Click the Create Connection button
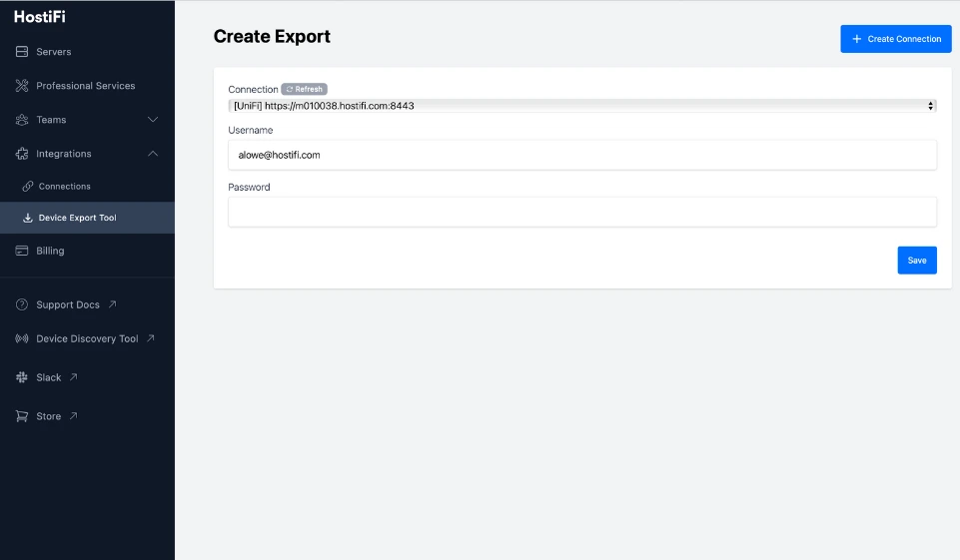The image size is (960, 560). (896, 39)
